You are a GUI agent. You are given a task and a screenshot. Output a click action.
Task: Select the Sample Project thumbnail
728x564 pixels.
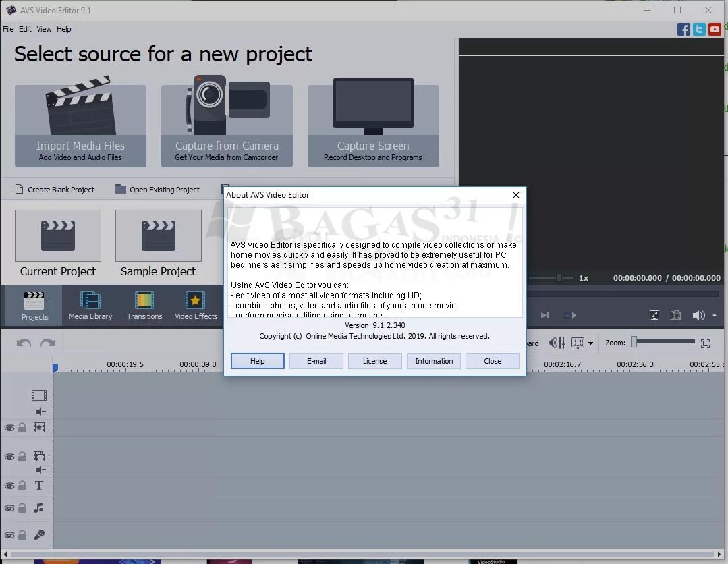tap(159, 236)
